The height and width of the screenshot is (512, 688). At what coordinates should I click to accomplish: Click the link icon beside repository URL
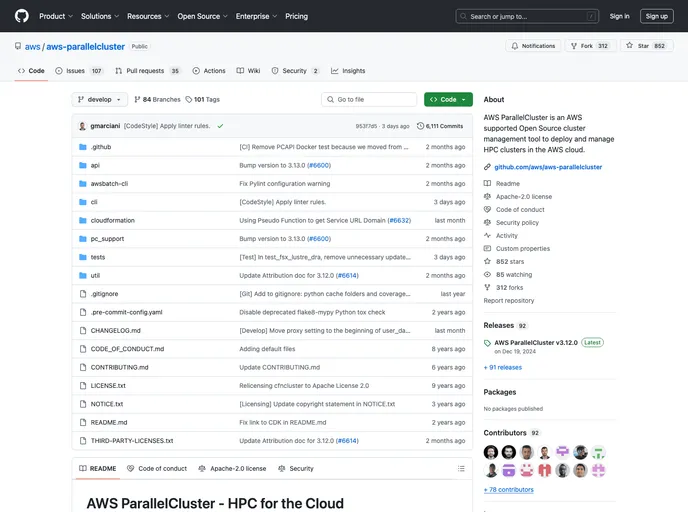pos(487,167)
